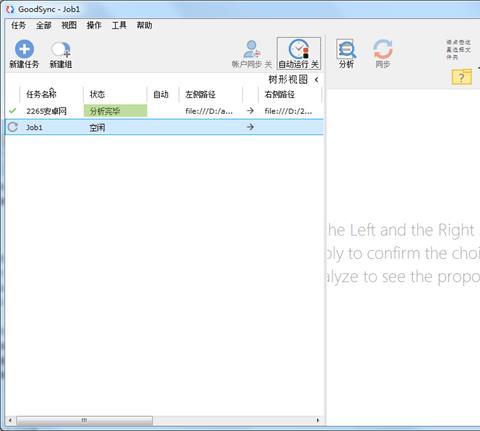
Task: Click the 新建任务 (New Job) icon
Action: point(24,49)
